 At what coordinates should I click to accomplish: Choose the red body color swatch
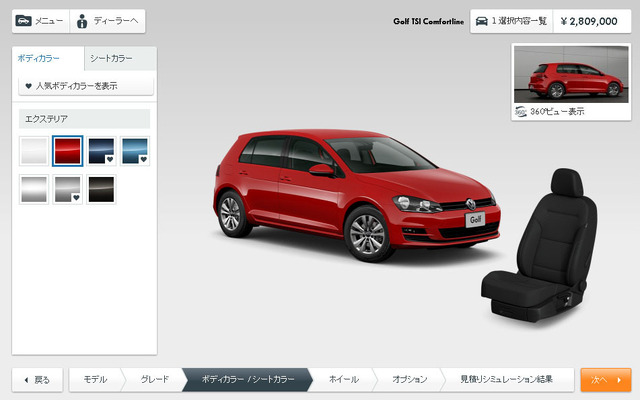point(68,151)
